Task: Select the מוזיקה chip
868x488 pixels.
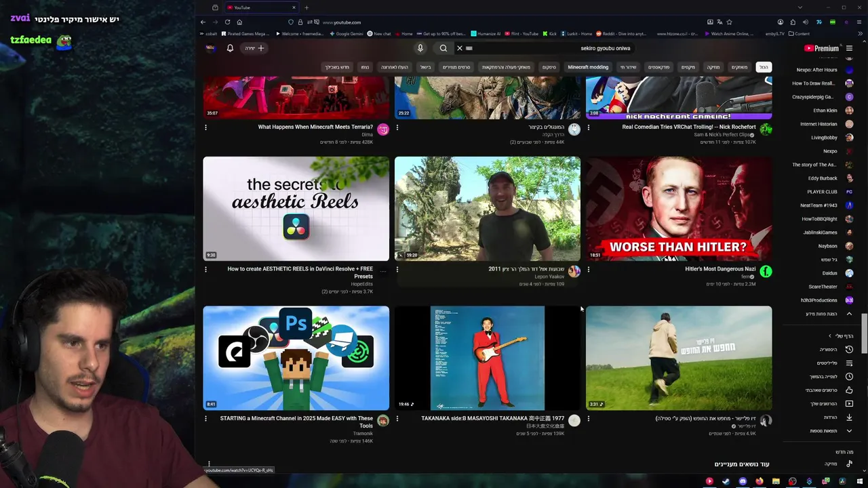Action: pyautogui.click(x=713, y=67)
